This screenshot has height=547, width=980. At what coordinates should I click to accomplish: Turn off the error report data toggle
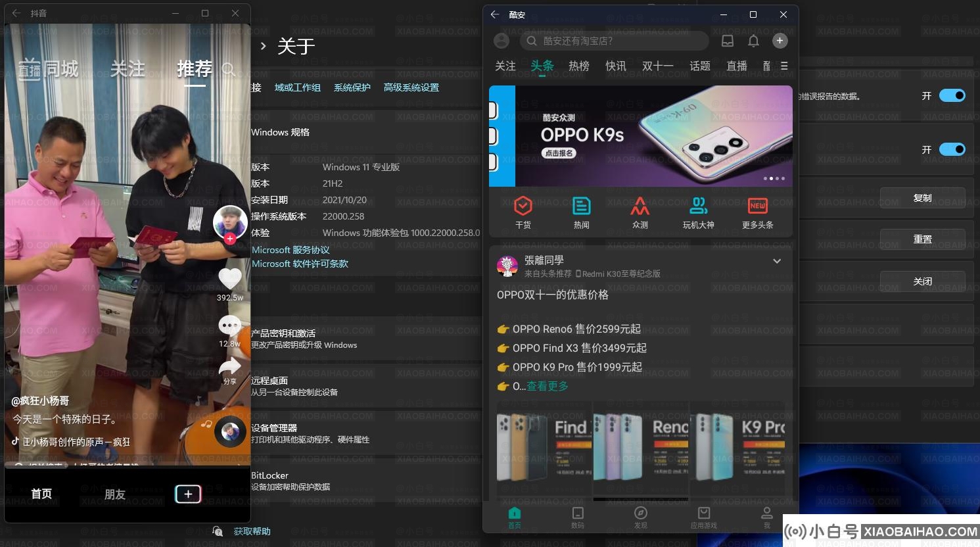(952, 95)
